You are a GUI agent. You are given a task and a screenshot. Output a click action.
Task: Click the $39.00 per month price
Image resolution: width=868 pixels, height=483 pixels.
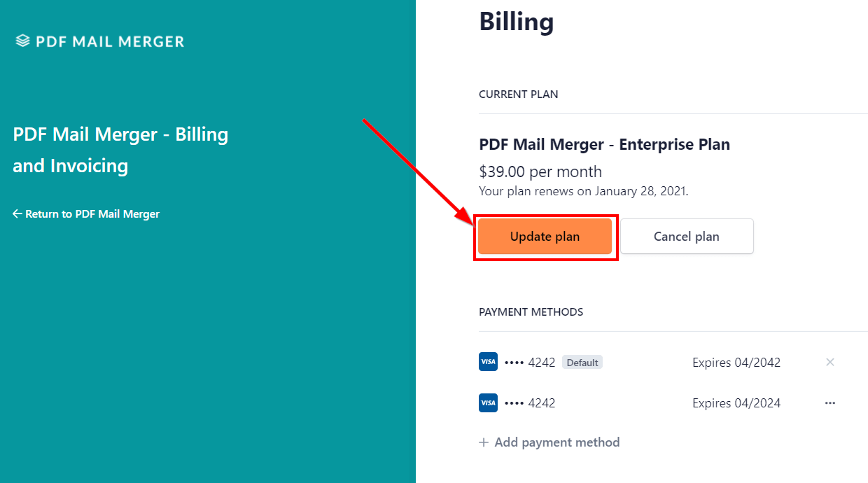(540, 171)
